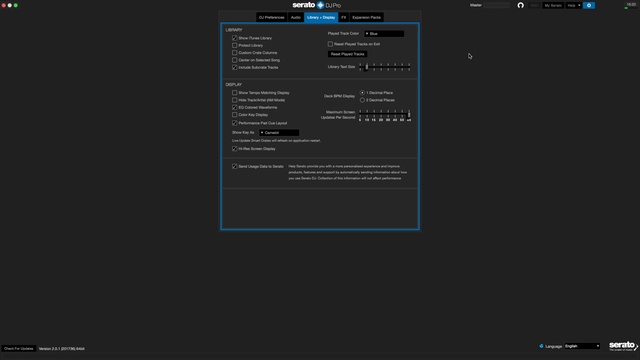Uncheck Send Usage Data to Serato
Viewport: 640px width, 360px height.
[x=235, y=167]
